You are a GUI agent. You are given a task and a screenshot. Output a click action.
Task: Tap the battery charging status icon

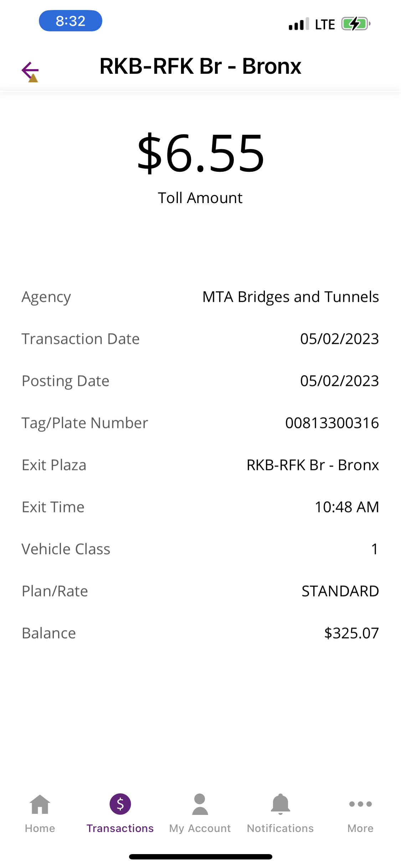tap(355, 24)
